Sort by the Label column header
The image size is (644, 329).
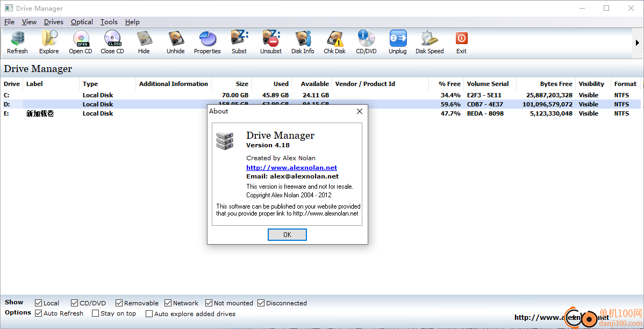point(52,84)
